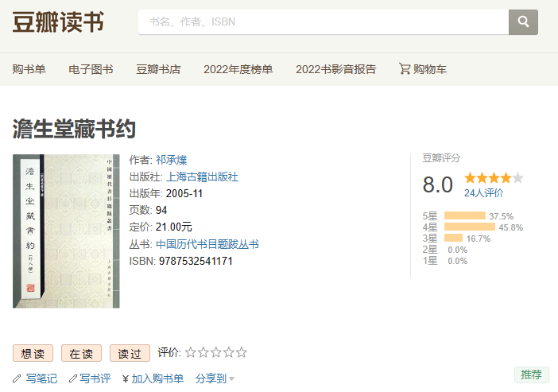Expand the 分享到 dropdown

click(x=215, y=378)
